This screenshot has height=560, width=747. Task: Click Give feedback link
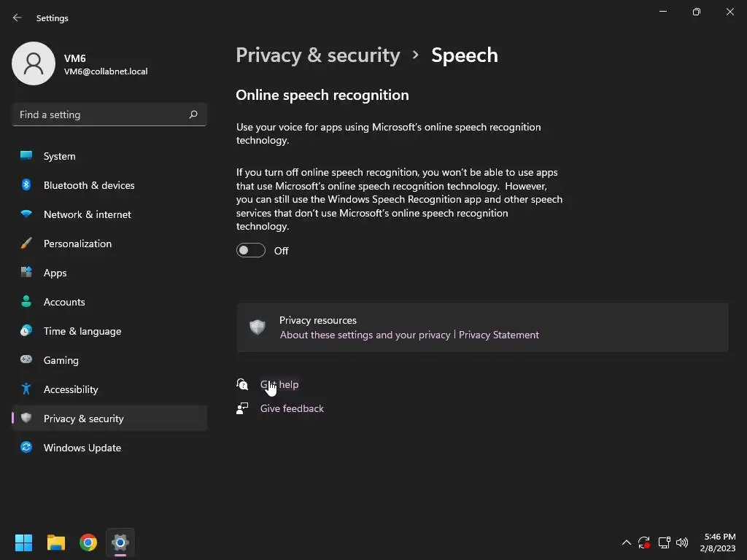point(292,408)
